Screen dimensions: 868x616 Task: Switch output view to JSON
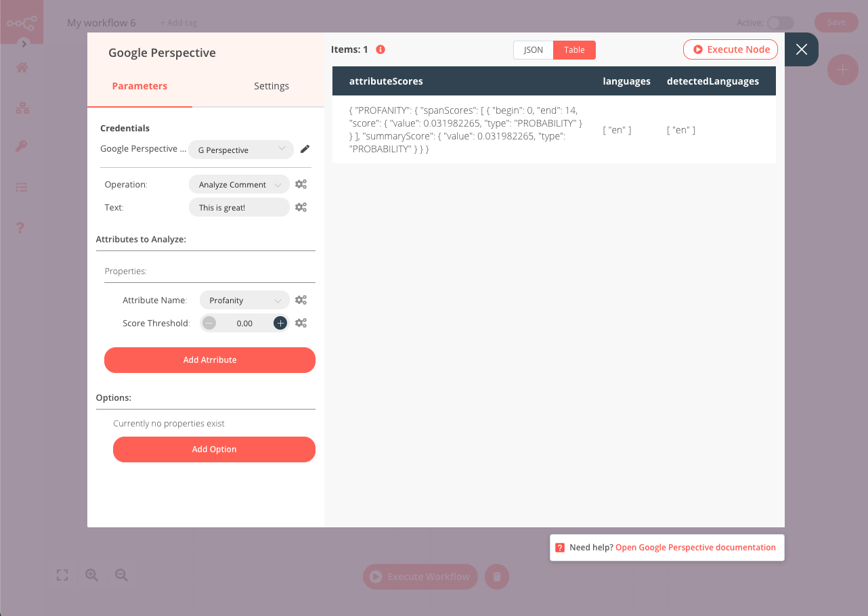(533, 50)
